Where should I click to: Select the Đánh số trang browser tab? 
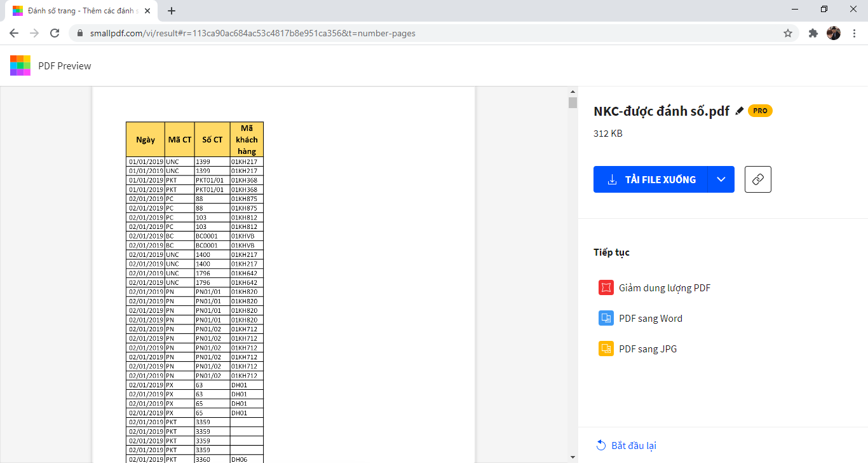click(83, 11)
